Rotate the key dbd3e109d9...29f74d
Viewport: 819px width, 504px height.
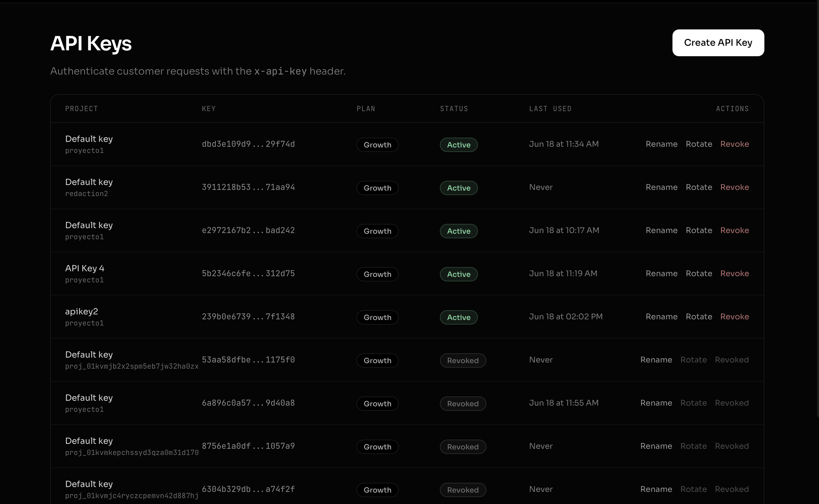click(x=699, y=144)
